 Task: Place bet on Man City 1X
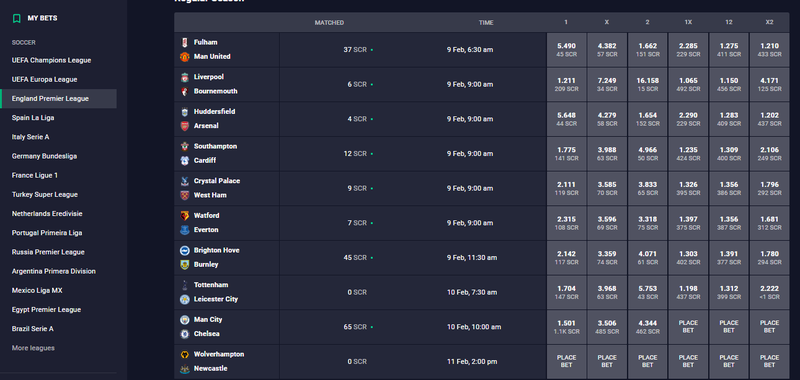coord(688,327)
